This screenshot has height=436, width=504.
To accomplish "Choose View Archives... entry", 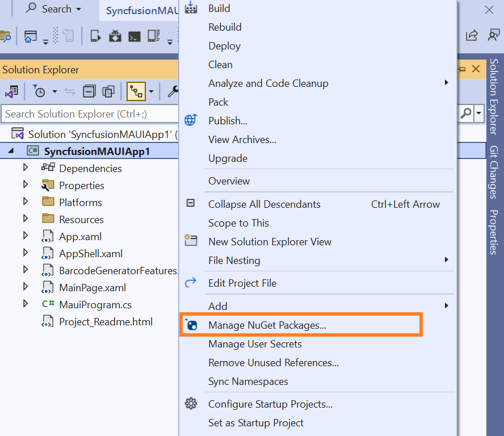I will click(x=318, y=140).
